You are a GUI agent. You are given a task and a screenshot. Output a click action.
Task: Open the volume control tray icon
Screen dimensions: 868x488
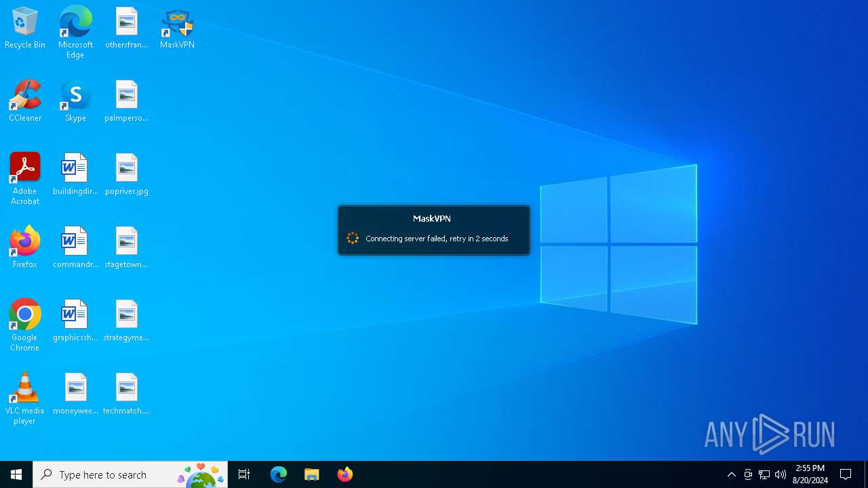pyautogui.click(x=781, y=474)
